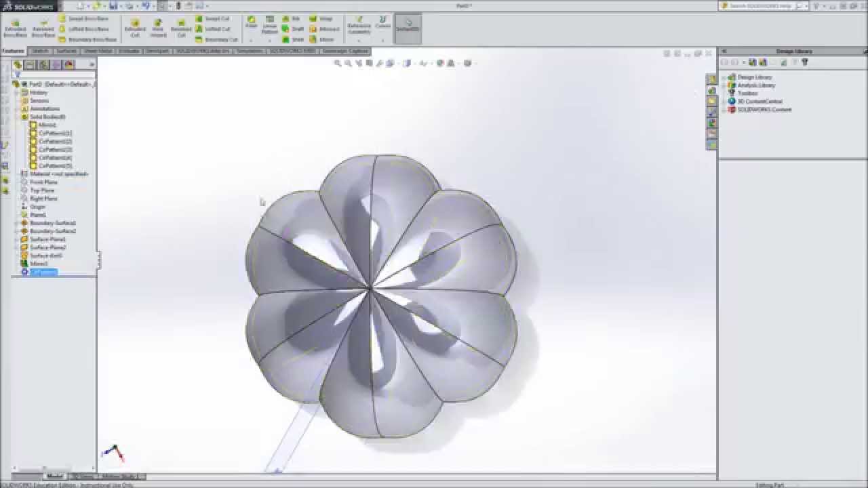
Task: Expand the History folder in the feature tree
Action: pos(16,92)
